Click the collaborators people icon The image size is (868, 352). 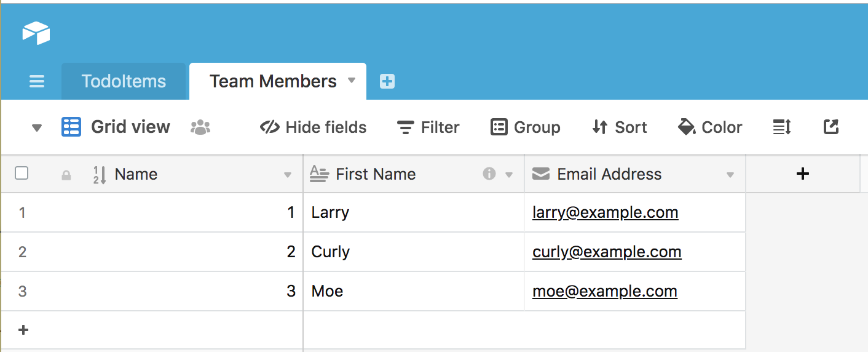point(200,127)
